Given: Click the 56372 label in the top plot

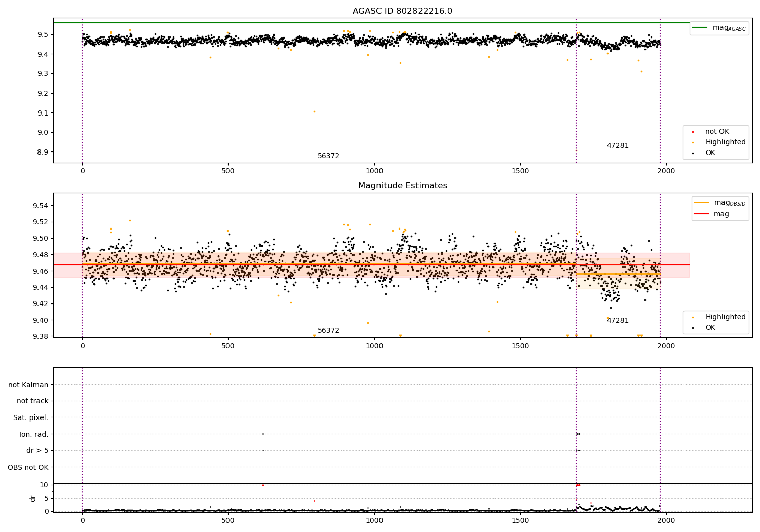Looking at the screenshot, I should pyautogui.click(x=328, y=156).
